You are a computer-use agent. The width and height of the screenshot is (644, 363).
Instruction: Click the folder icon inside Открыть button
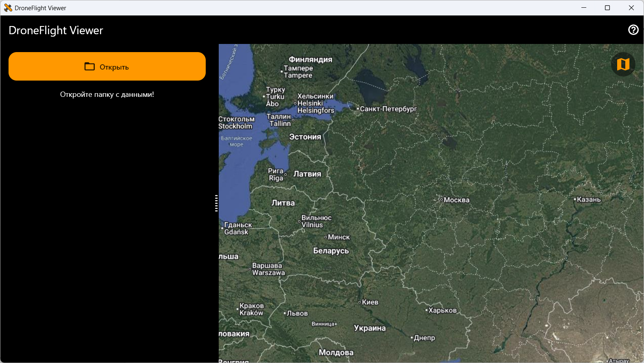[89, 67]
